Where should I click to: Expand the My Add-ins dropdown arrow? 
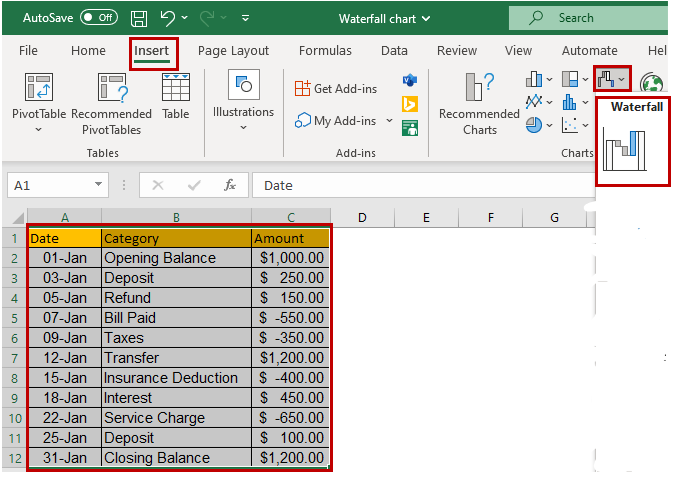coord(389,121)
